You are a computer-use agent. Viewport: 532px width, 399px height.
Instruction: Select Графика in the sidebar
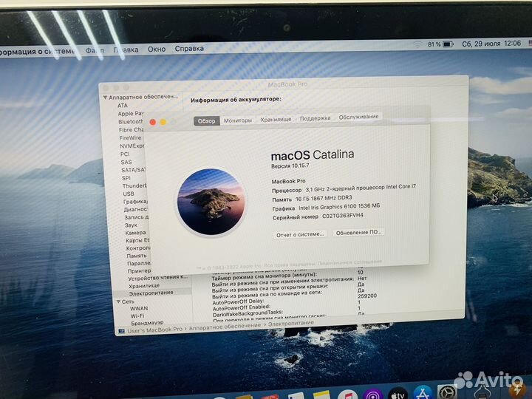click(x=135, y=202)
